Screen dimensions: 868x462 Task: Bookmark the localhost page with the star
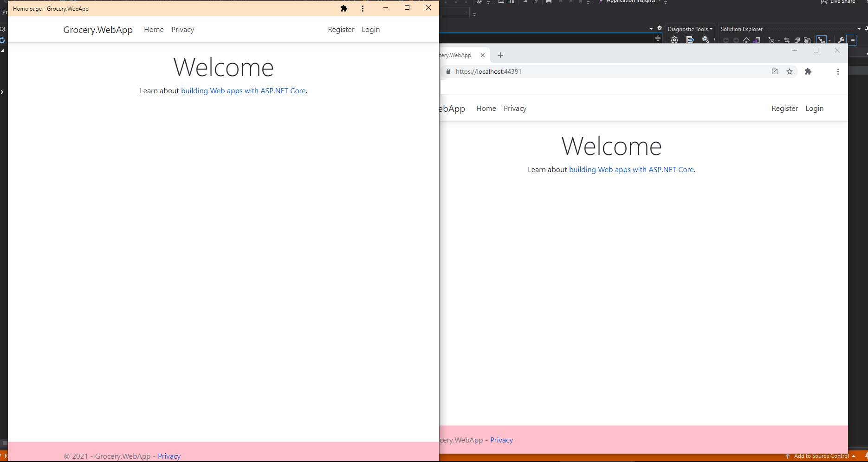[790, 71]
